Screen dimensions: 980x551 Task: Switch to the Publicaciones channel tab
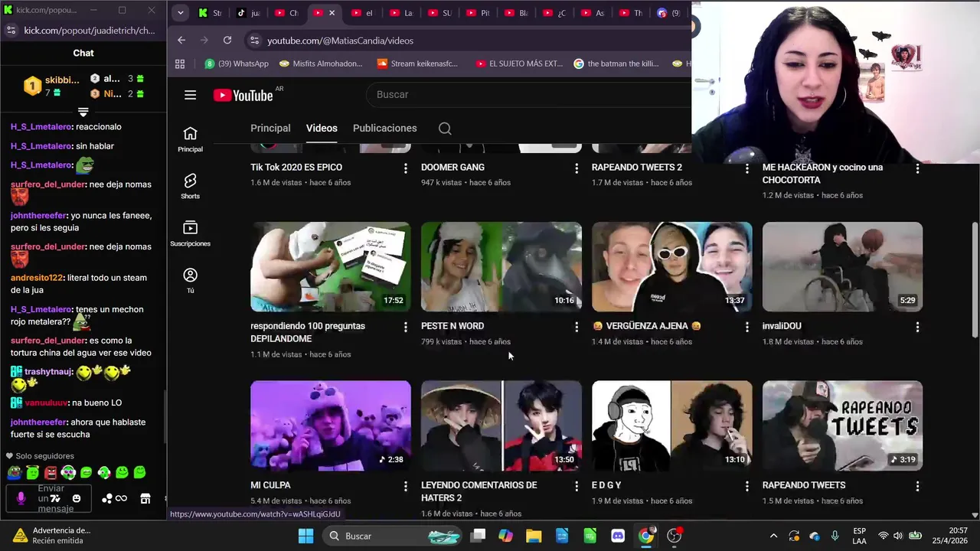tap(384, 128)
